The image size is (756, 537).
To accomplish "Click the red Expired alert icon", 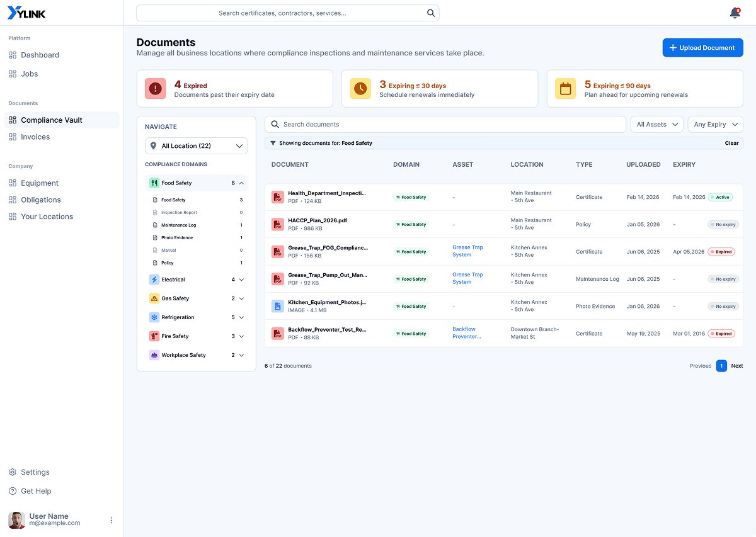I will pyautogui.click(x=155, y=89).
